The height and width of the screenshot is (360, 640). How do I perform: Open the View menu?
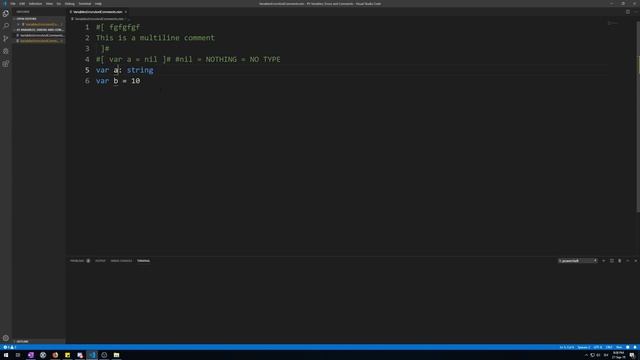click(49, 4)
